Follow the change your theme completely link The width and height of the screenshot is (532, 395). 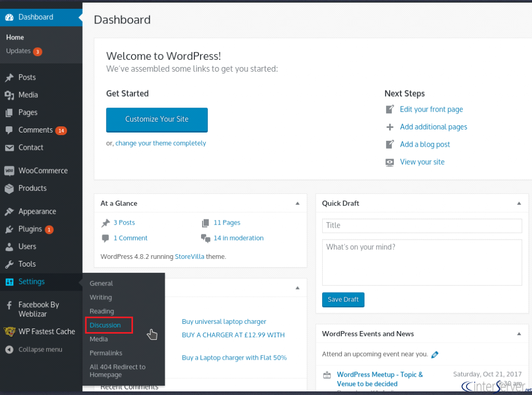161,143
